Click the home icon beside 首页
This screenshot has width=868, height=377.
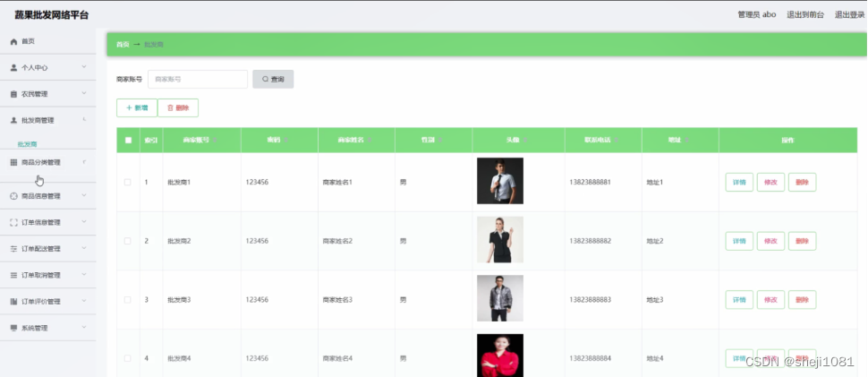pos(13,41)
